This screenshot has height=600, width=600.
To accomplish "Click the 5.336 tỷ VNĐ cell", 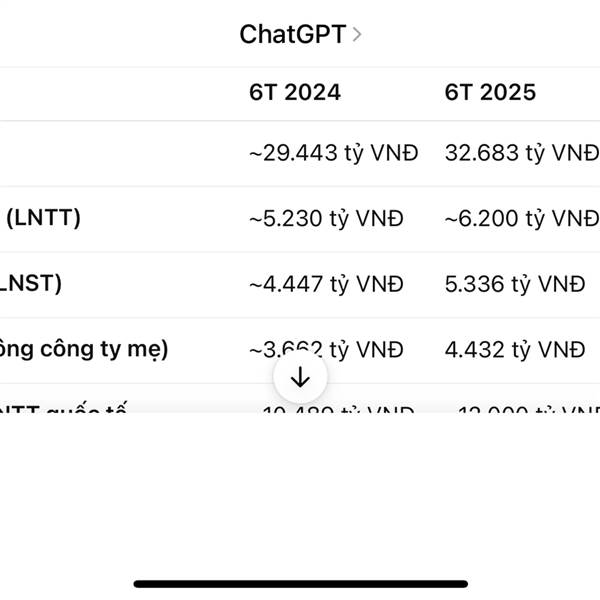I will pyautogui.click(x=515, y=284).
